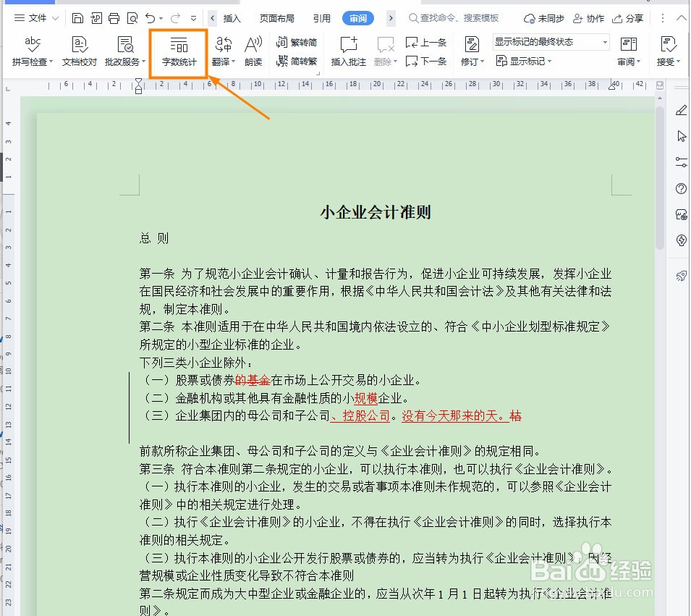Screen dimensions: 691x616
Task: Jump to next comment with 下一条
Action: tap(426, 62)
